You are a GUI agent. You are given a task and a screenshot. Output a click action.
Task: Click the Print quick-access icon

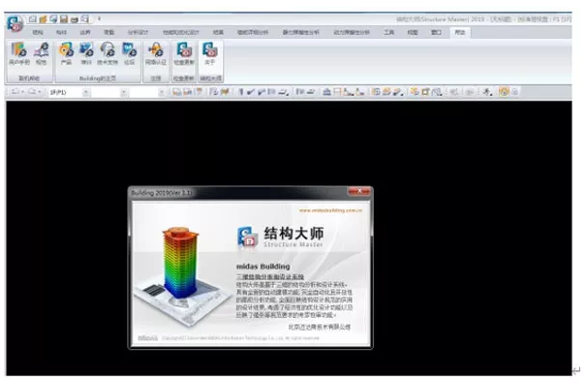(75, 18)
